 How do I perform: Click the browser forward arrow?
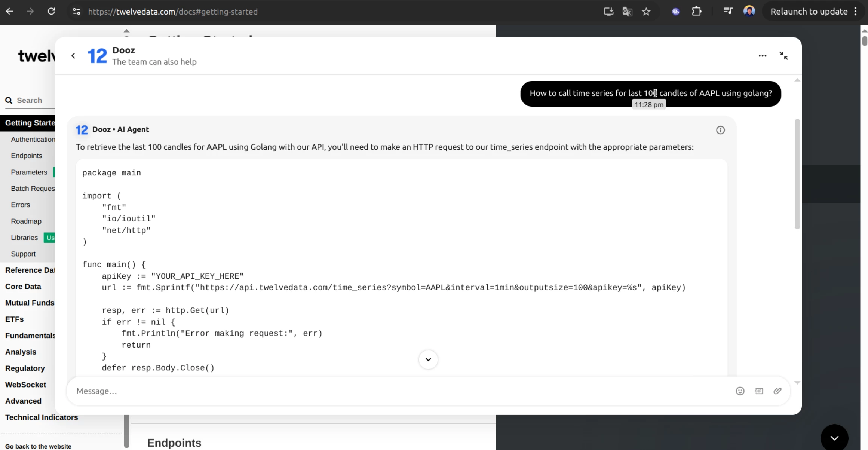tap(30, 12)
